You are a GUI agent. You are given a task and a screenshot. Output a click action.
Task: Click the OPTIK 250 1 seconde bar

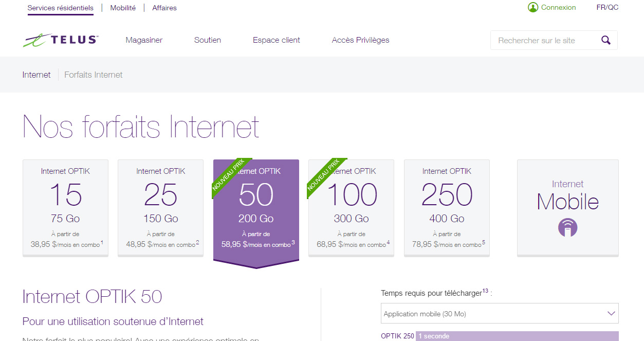(x=517, y=336)
